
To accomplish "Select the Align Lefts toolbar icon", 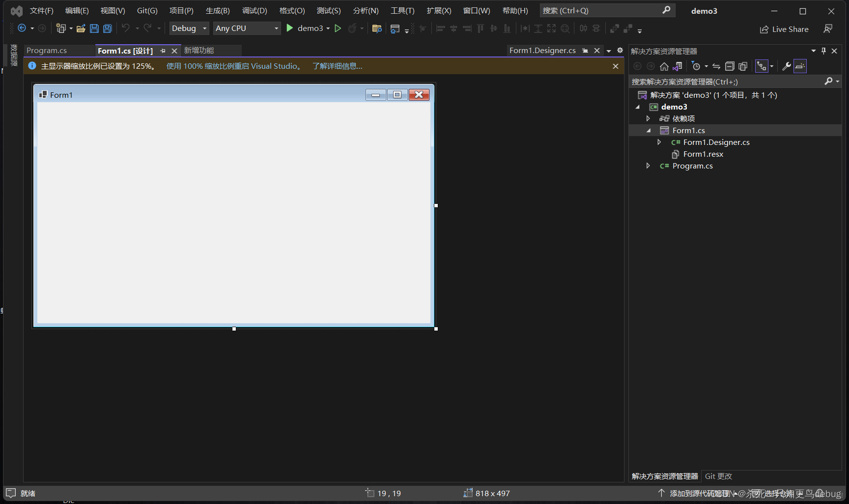I will 440,28.
